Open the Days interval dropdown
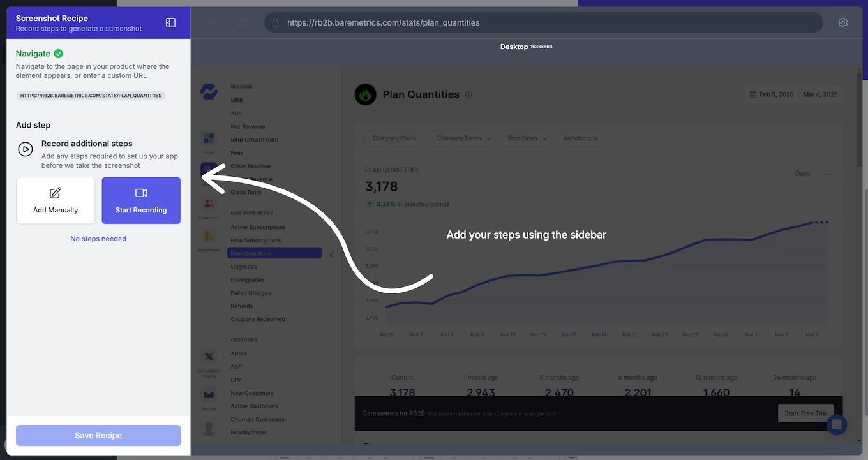This screenshot has height=460, width=868. [812, 174]
